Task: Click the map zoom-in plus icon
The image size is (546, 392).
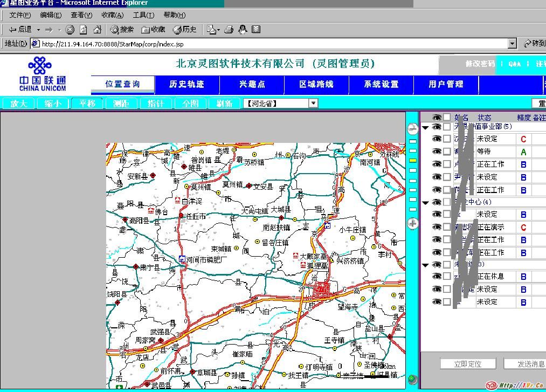Action: (412, 223)
